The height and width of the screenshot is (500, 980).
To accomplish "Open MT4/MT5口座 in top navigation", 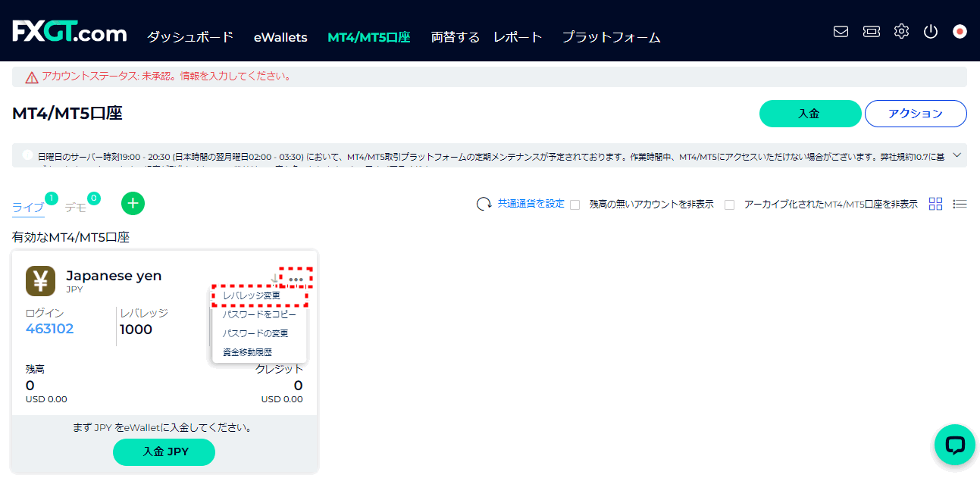I will [x=369, y=36].
